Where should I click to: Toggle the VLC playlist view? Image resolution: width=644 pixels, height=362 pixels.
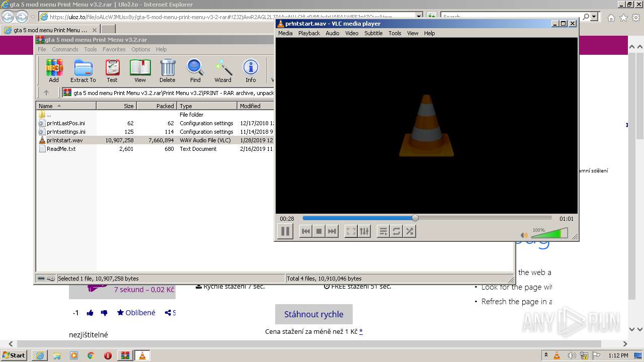click(x=383, y=231)
